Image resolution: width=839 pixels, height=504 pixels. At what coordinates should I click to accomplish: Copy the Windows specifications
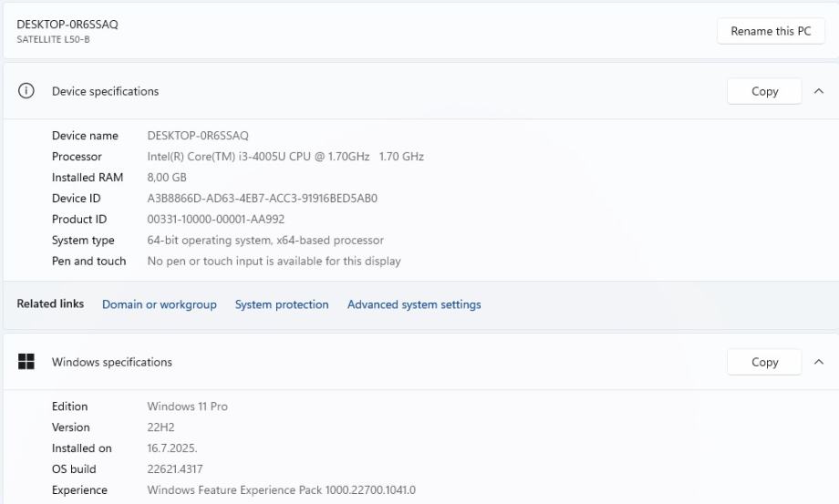(x=764, y=362)
